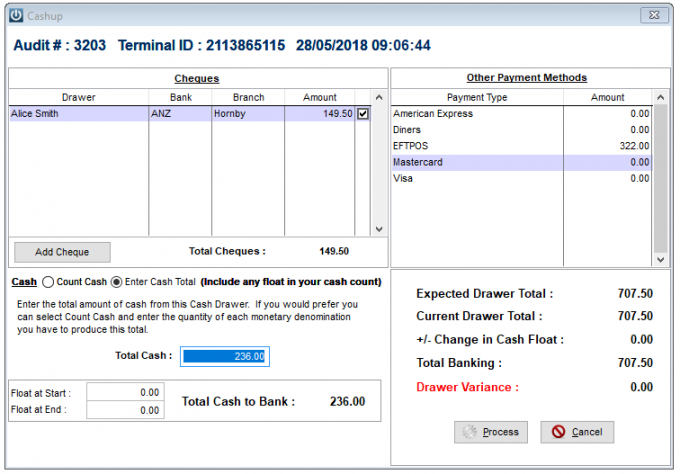This screenshot has height=474, width=680.
Task: Click into the Total Cash field
Action: (x=224, y=356)
